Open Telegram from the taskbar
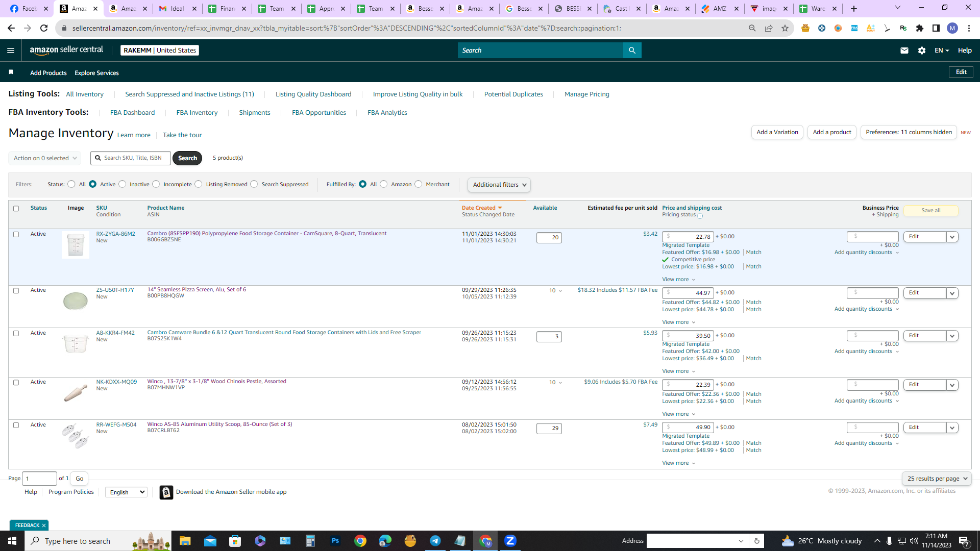 (x=435, y=541)
